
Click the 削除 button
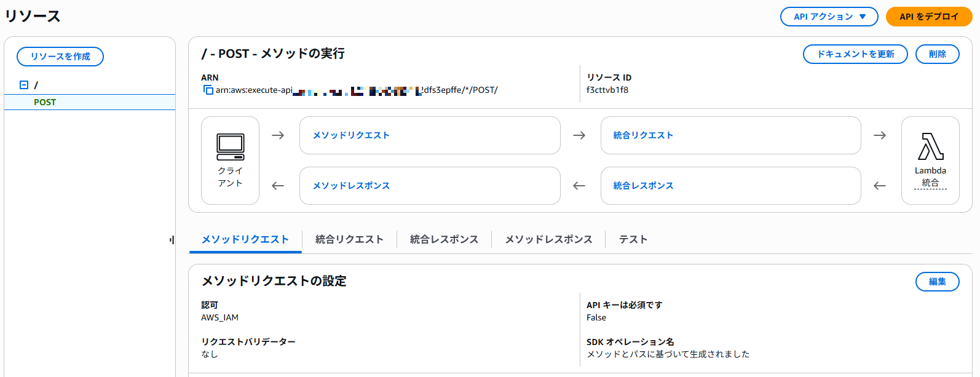[938, 54]
